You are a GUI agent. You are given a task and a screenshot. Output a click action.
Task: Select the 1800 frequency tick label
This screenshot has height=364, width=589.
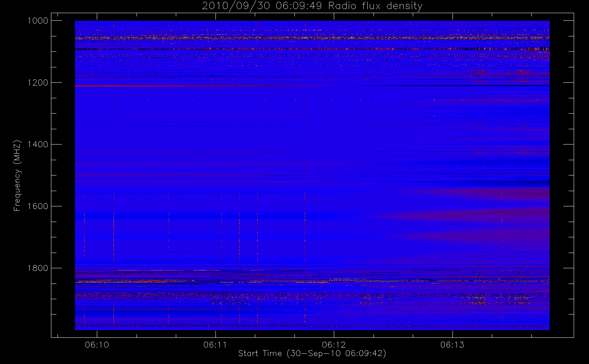37,268
